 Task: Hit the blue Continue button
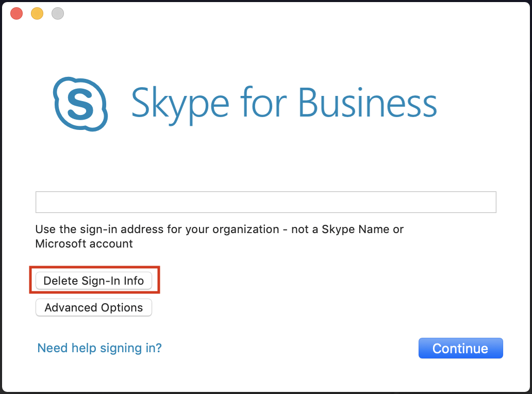[x=460, y=348]
